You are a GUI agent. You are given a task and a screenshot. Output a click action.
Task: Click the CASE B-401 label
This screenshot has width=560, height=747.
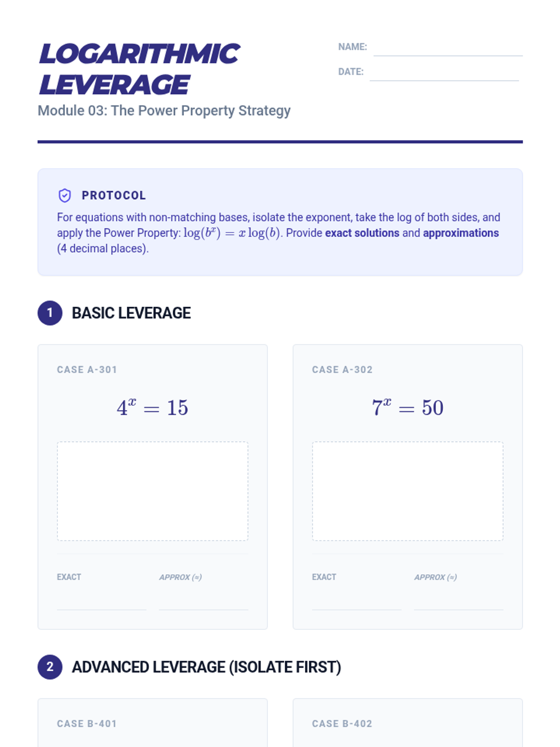pyautogui.click(x=87, y=724)
